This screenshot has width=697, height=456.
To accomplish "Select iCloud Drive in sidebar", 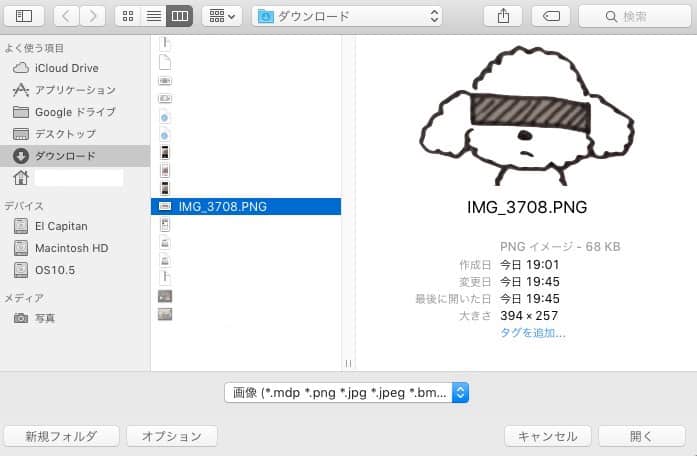I will [x=75, y=68].
